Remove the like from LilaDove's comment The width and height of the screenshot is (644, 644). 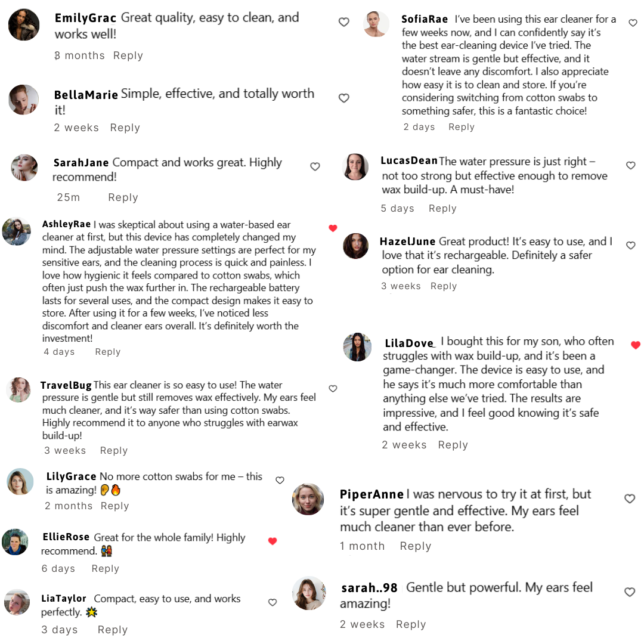tap(636, 345)
